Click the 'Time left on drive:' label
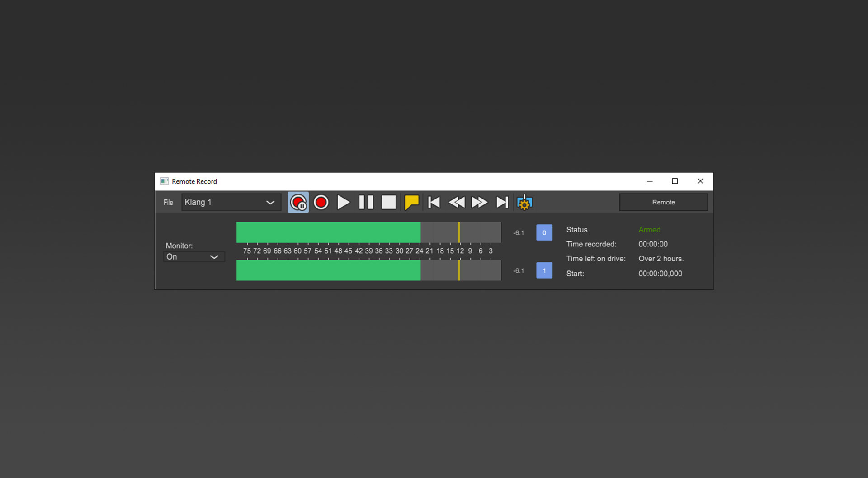Viewport: 868px width, 478px height. click(596, 259)
